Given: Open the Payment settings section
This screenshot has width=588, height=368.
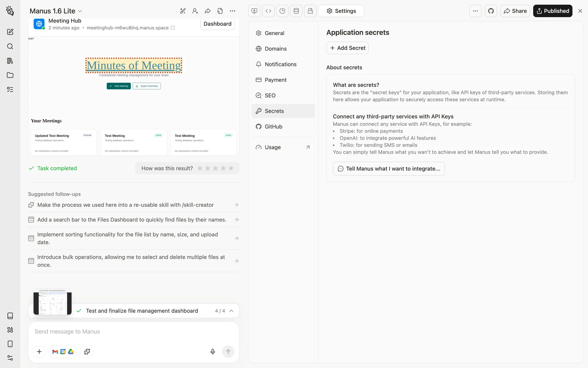Looking at the screenshot, I should click(275, 80).
